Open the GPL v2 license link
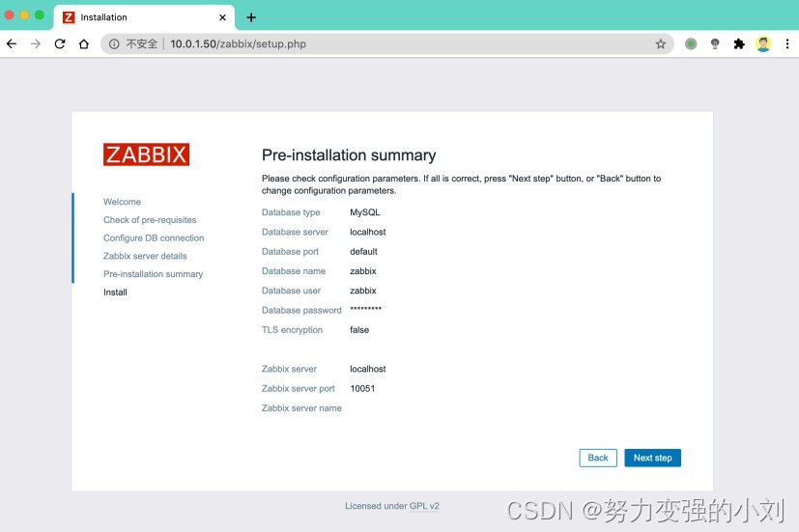 tap(424, 506)
